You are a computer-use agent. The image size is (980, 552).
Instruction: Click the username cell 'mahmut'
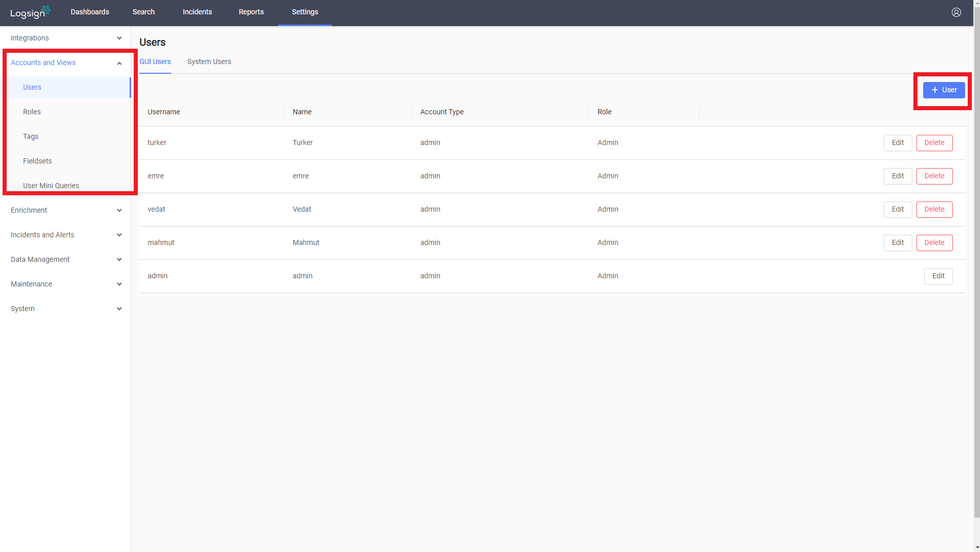coord(161,242)
